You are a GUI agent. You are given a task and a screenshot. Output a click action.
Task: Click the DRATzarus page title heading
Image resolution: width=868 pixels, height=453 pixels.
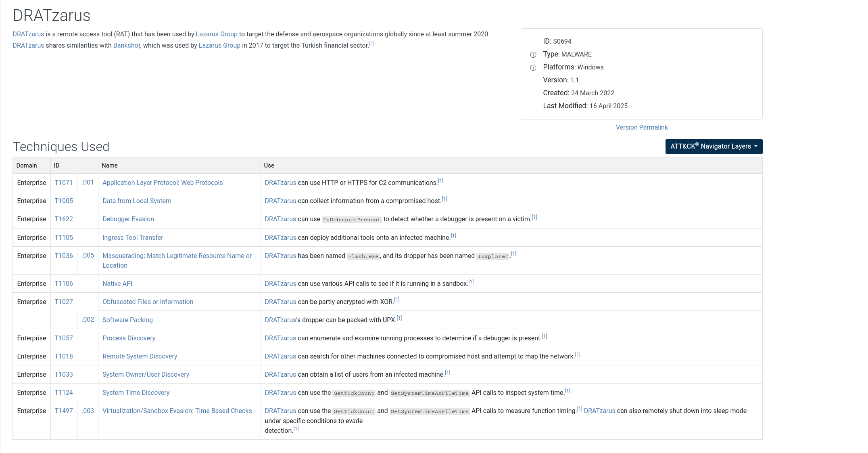pos(52,15)
